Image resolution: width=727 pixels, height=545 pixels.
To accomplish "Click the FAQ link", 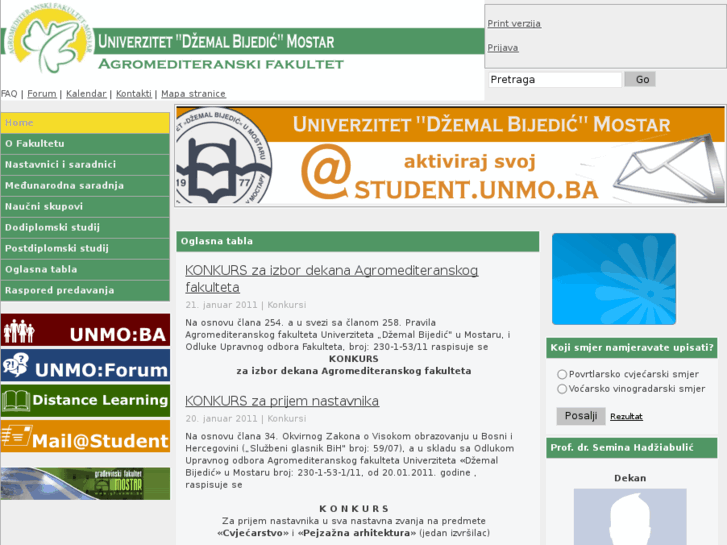I will tap(9, 94).
